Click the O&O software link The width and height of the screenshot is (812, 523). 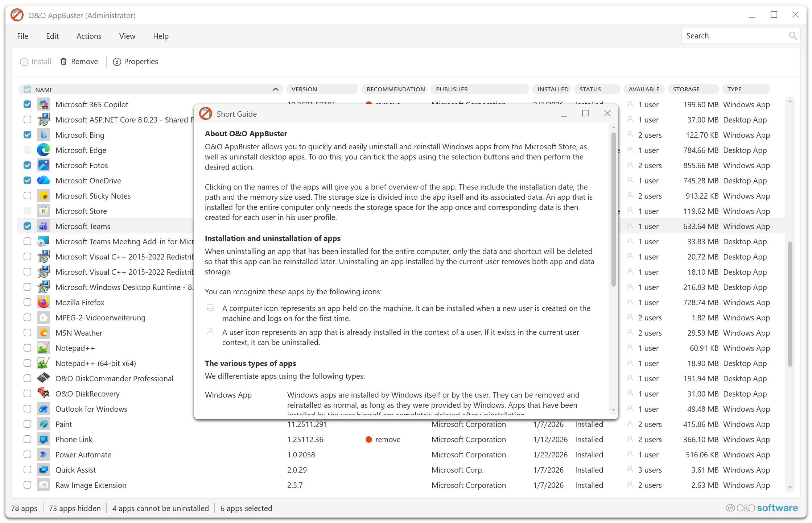[x=762, y=508]
